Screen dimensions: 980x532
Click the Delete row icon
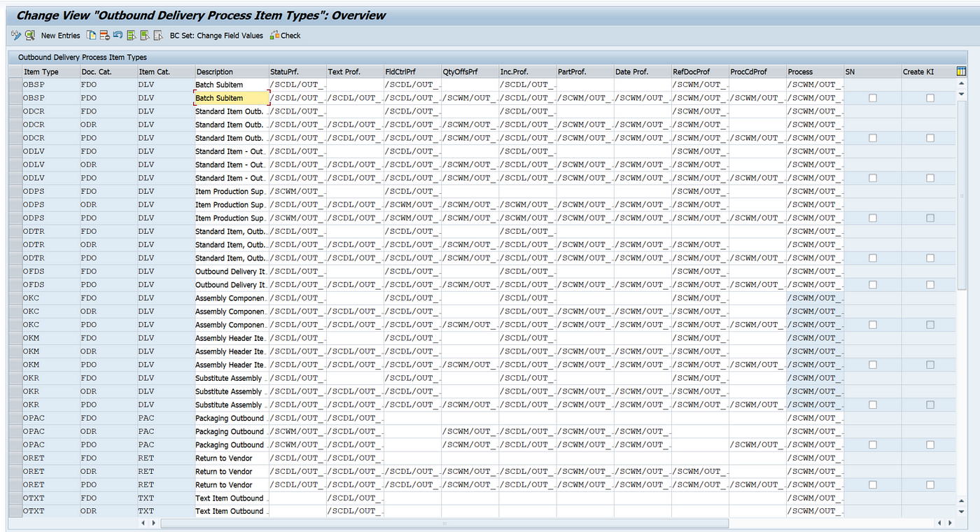coord(104,35)
